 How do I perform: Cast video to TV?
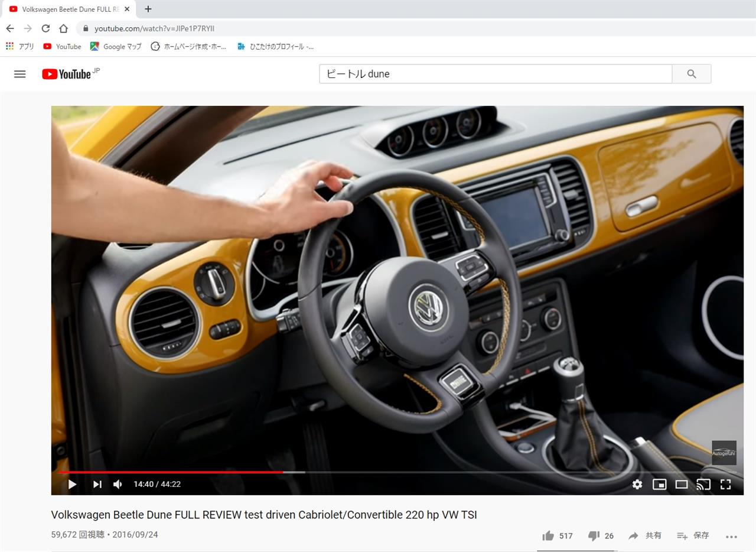click(703, 484)
